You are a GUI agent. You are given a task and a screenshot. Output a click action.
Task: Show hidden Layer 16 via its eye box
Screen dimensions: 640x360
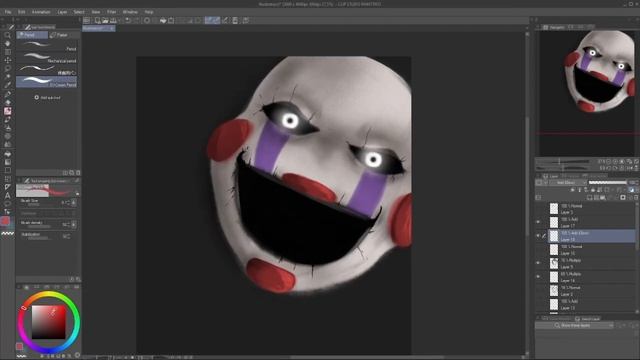[x=538, y=249]
